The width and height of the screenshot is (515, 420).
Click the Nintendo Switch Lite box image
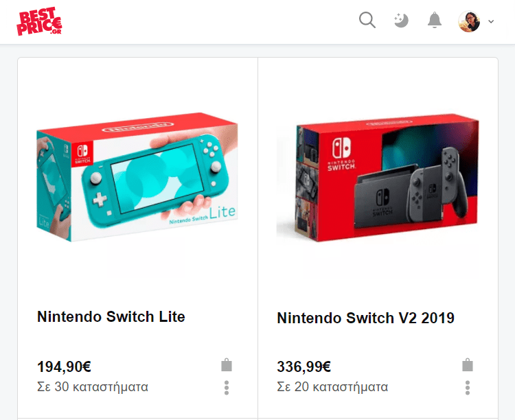137,177
